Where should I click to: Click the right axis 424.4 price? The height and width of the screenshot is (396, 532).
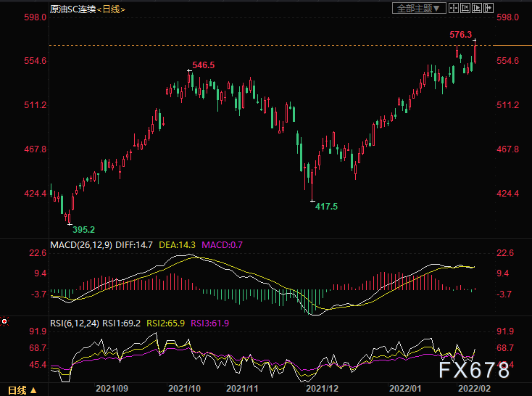tap(507, 194)
